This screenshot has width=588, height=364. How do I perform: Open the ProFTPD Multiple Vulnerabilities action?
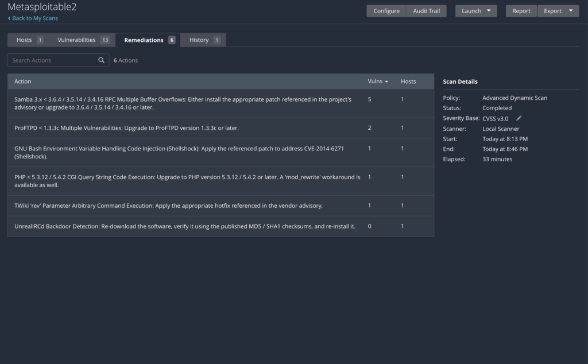point(221,128)
